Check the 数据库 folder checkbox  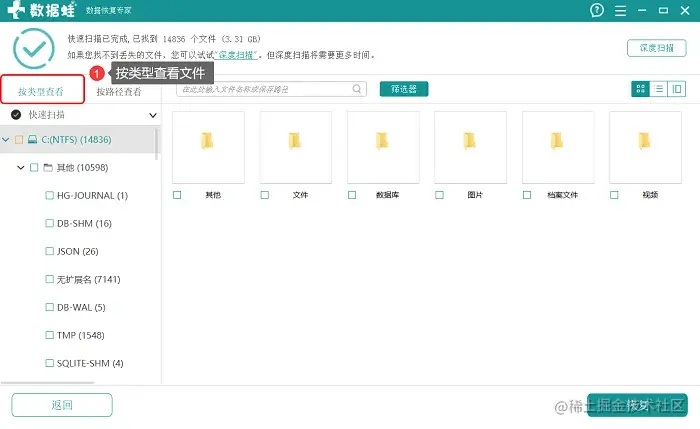tap(352, 195)
